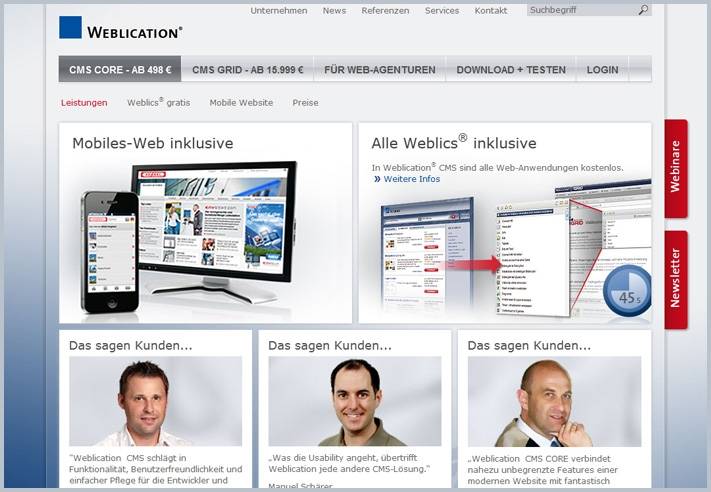This screenshot has width=711, height=492.
Task: Go to Mobile Website subpage
Action: (241, 103)
